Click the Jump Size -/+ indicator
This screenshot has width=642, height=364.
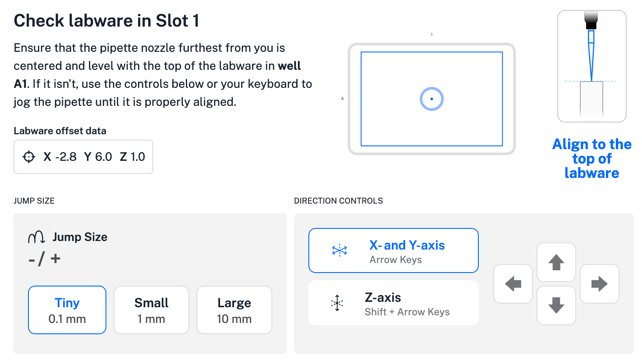tap(44, 259)
